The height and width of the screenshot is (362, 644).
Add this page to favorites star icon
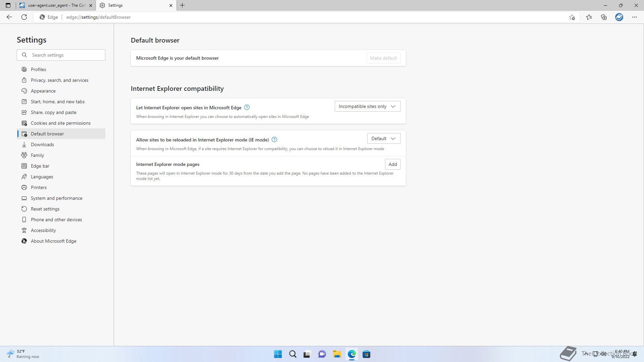[x=572, y=17]
